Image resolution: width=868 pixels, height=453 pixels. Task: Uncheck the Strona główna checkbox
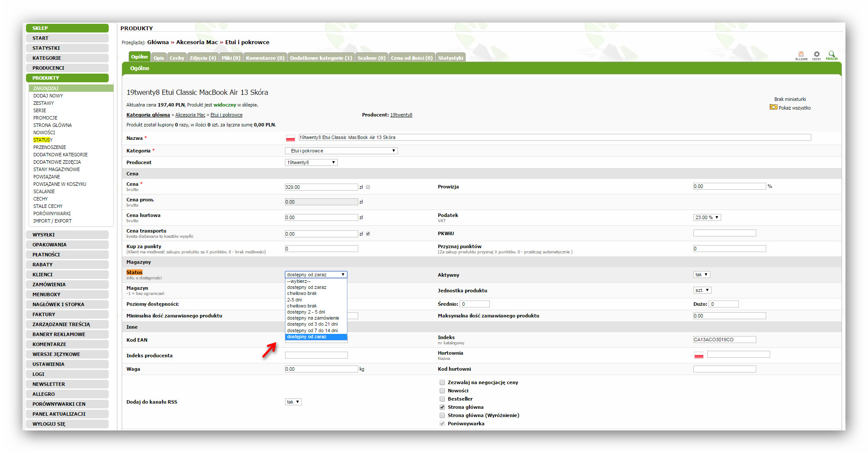tap(442, 407)
